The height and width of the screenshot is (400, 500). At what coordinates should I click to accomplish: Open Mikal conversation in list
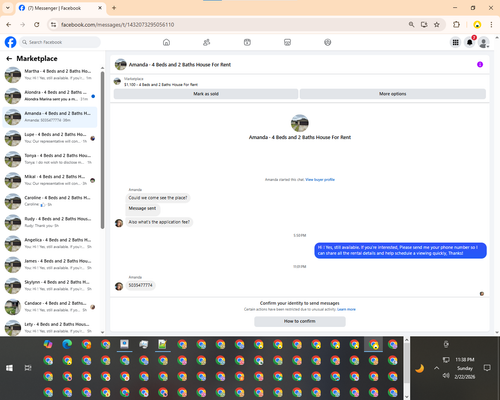tap(50, 180)
